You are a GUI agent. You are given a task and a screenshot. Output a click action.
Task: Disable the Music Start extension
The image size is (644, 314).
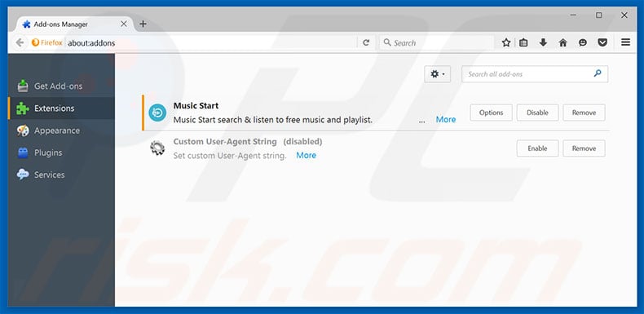538,113
